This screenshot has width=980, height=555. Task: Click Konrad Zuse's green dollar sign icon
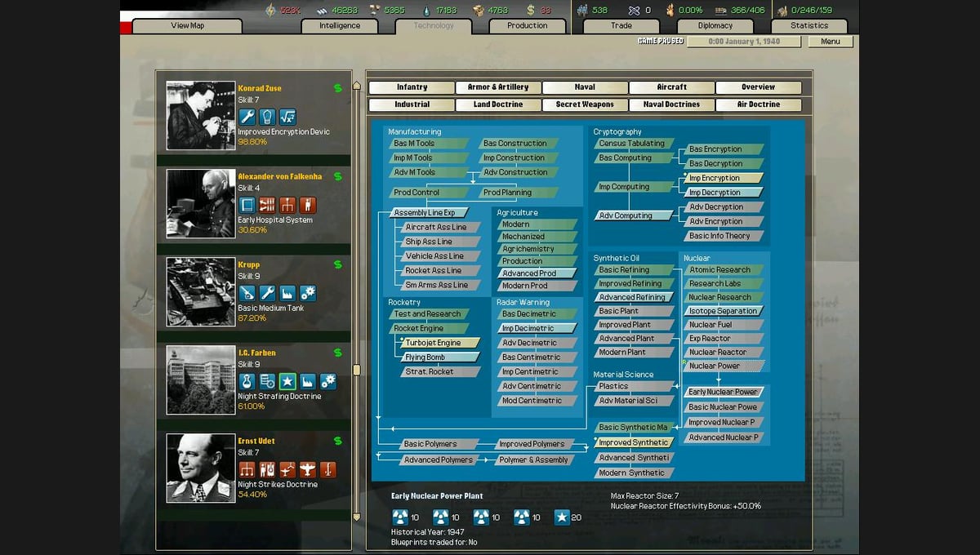[338, 88]
